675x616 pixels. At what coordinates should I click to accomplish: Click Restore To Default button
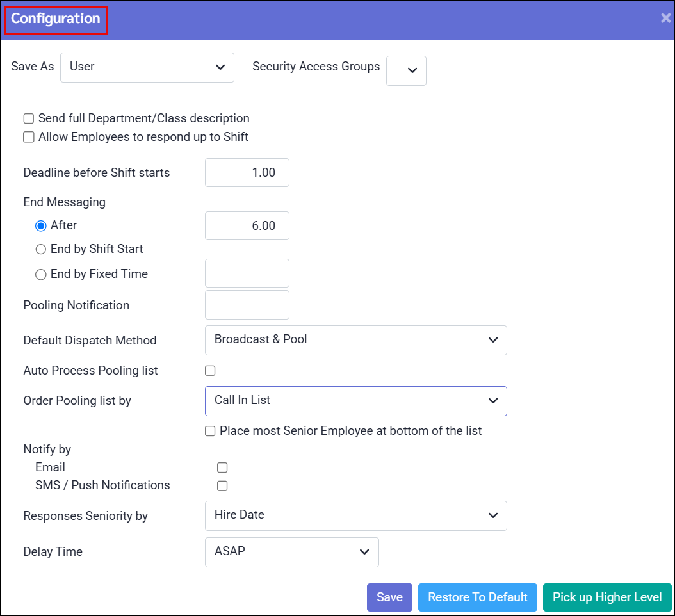click(477, 597)
